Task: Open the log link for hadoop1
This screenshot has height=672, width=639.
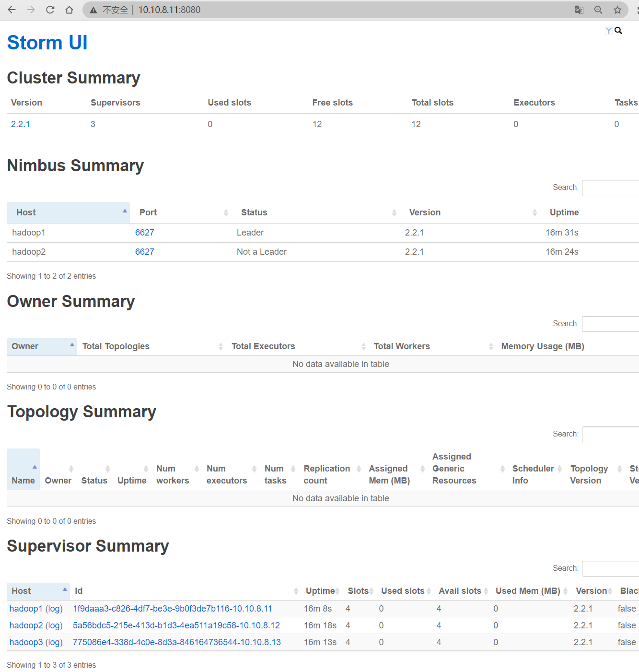Action: tap(54, 609)
